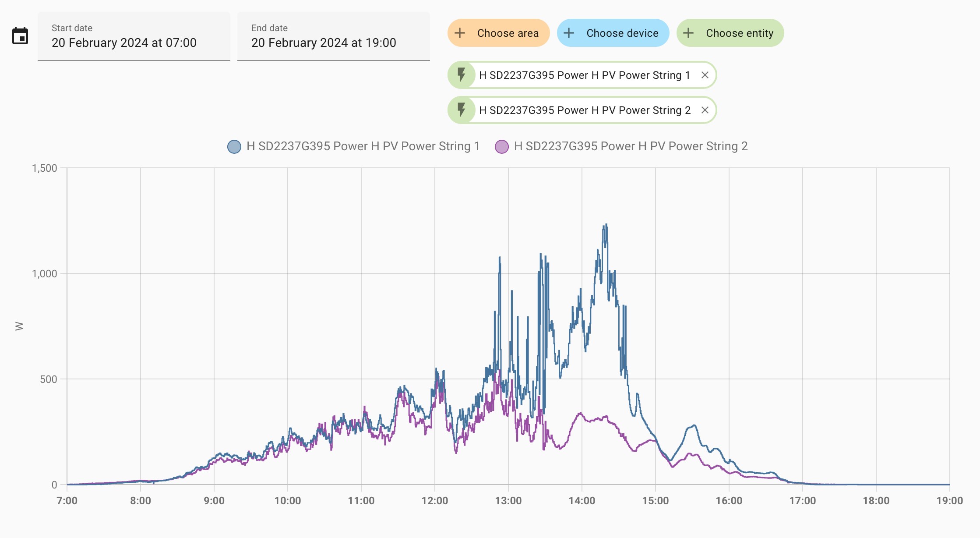
Task: Click the Choose device button
Action: [613, 33]
